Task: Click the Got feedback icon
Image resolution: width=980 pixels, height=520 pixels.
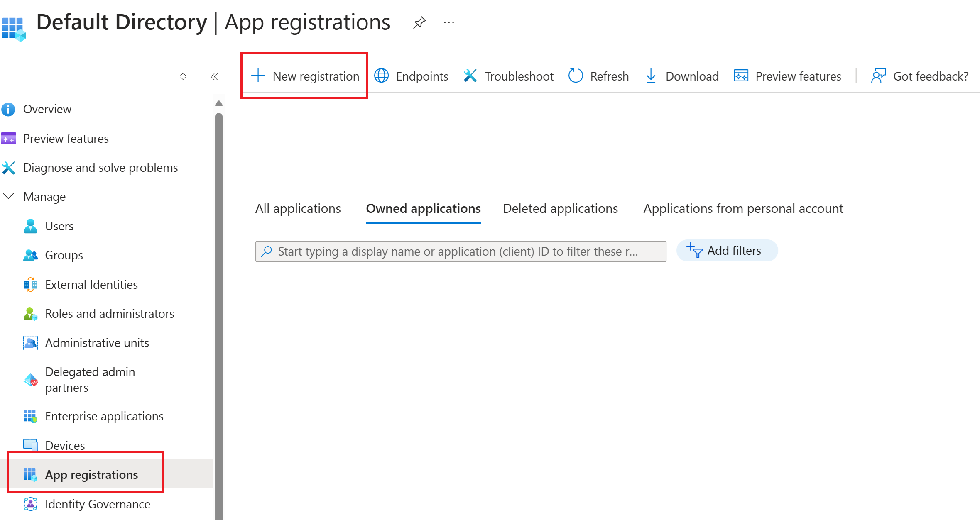Action: click(x=878, y=76)
